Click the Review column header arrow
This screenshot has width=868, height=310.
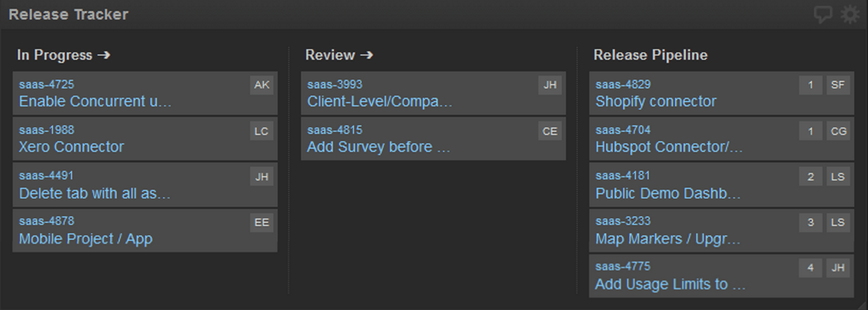pyautogui.click(x=367, y=55)
